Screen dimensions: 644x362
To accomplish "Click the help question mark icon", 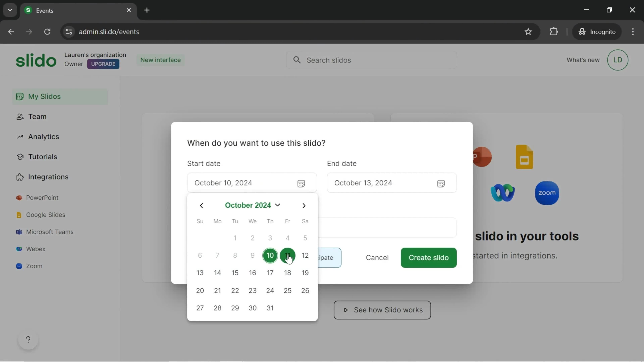I will pos(28,339).
